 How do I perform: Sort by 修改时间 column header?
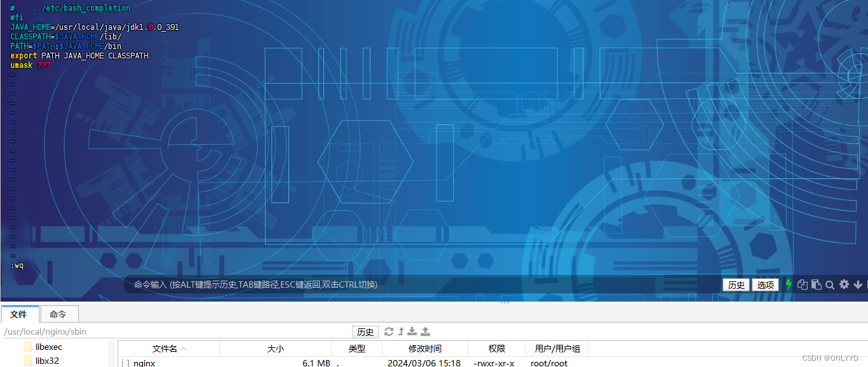pos(425,349)
